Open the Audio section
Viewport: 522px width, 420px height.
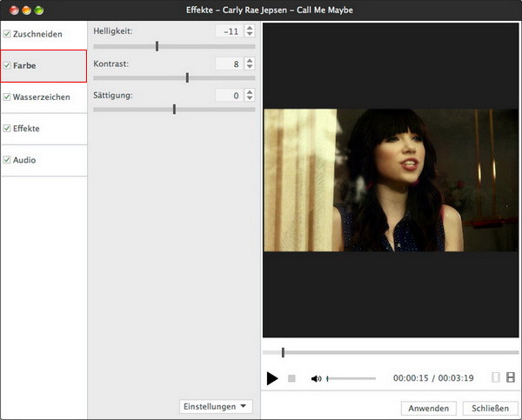coord(44,160)
